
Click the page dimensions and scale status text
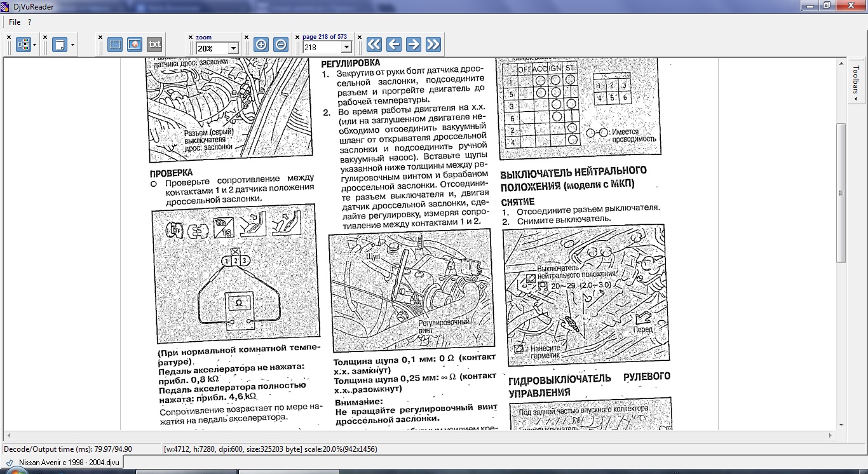point(271,449)
